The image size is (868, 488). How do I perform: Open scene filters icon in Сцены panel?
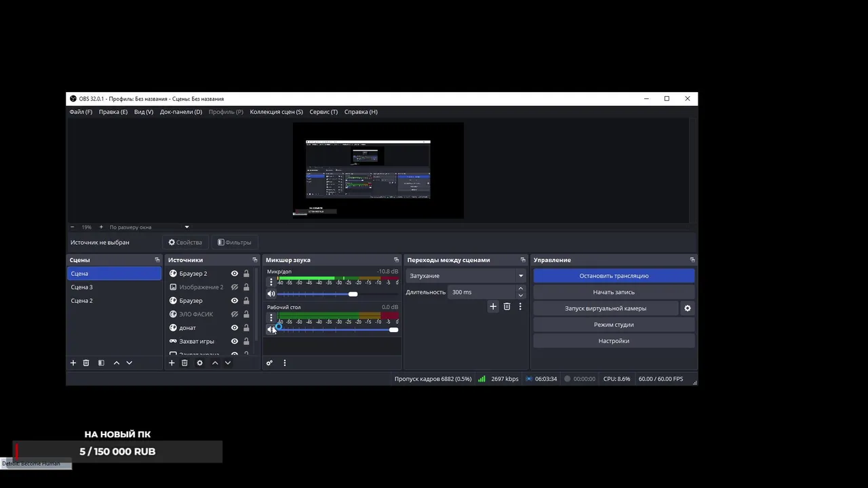tap(101, 363)
